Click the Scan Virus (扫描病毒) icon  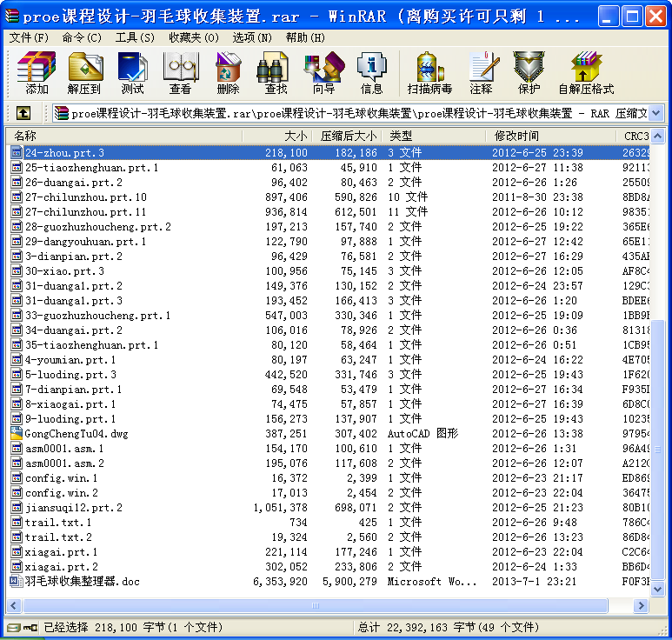[x=429, y=73]
